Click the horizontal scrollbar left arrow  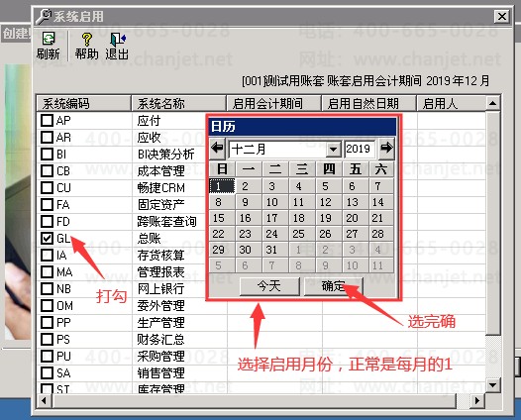pyautogui.click(x=44, y=401)
